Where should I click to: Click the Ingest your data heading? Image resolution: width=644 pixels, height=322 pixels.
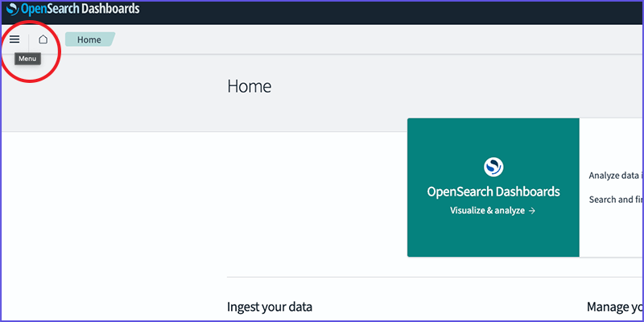point(270,307)
